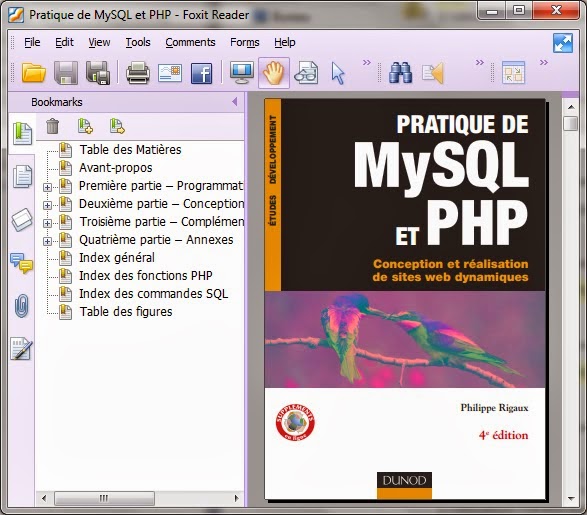Click bookmarks scroll left arrow

point(44,498)
